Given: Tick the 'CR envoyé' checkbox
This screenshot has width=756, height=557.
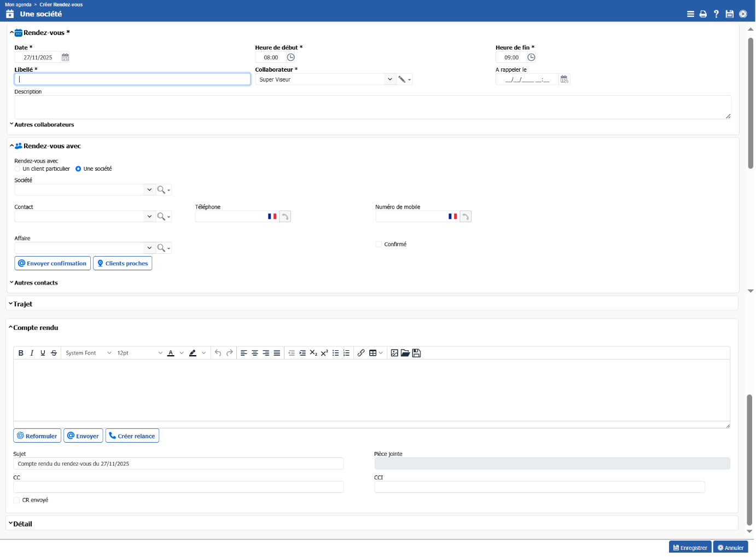Looking at the screenshot, I should pos(16,500).
